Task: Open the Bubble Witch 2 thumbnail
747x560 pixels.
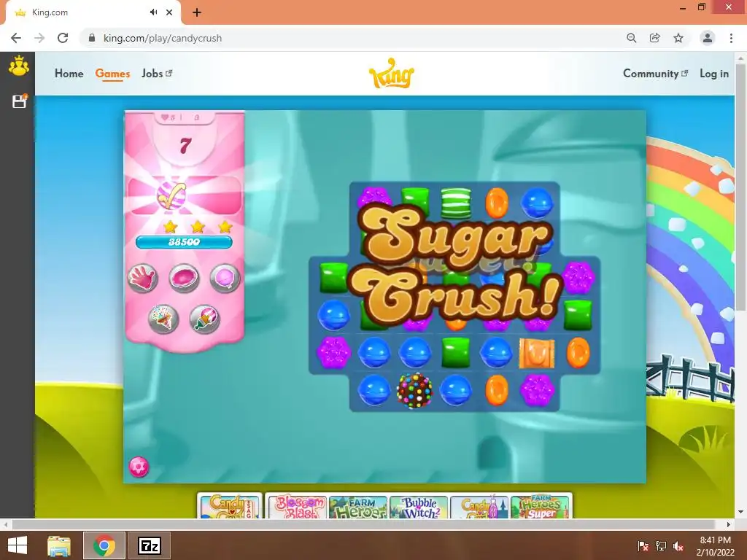Action: (419, 507)
